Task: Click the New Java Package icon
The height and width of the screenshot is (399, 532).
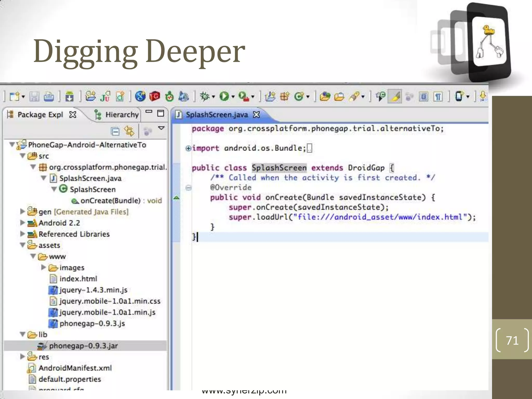Action: [284, 97]
